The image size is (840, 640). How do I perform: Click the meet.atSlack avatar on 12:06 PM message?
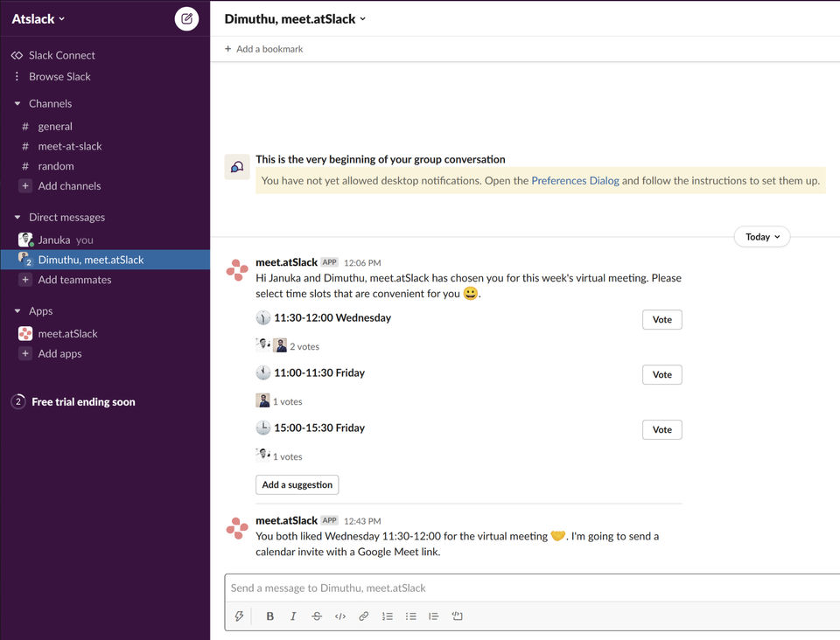click(x=237, y=269)
